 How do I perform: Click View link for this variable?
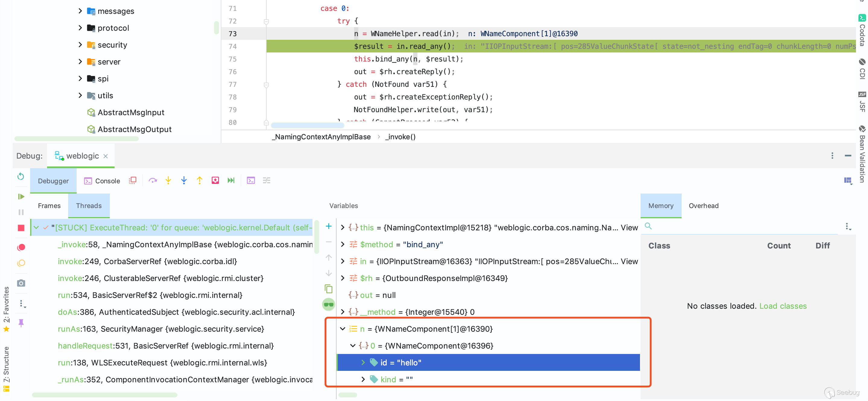coord(629,227)
